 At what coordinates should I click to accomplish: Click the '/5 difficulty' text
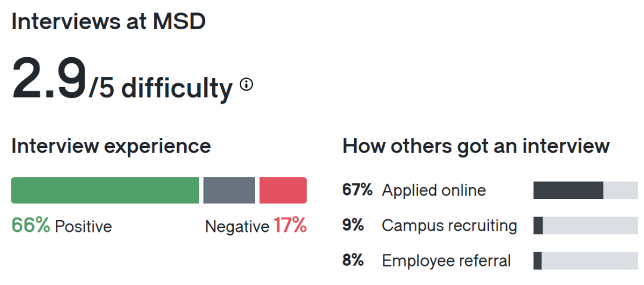[161, 88]
